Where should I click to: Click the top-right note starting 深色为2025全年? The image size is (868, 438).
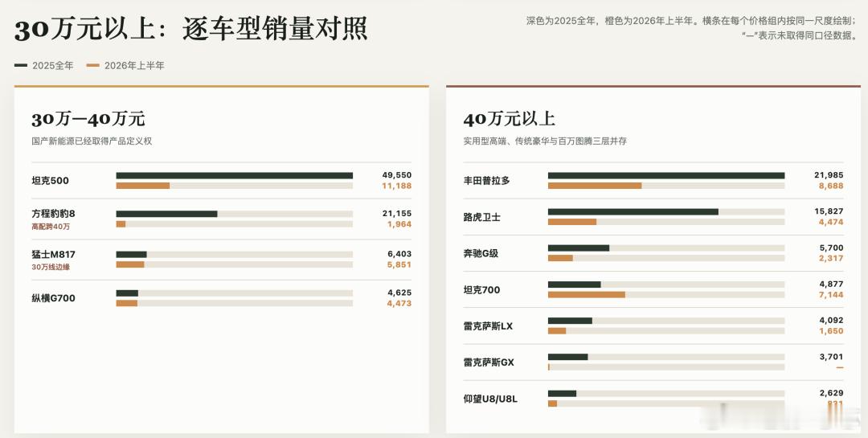(x=691, y=28)
